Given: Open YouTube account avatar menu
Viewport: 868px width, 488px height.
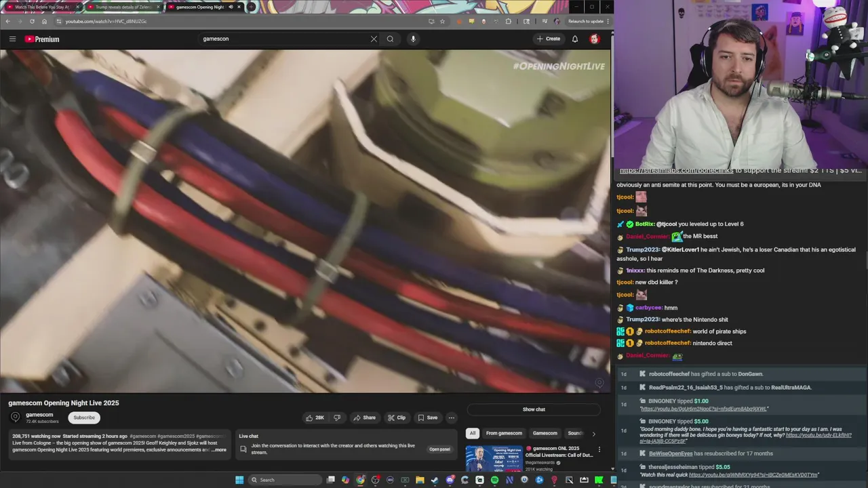Looking at the screenshot, I should (595, 39).
